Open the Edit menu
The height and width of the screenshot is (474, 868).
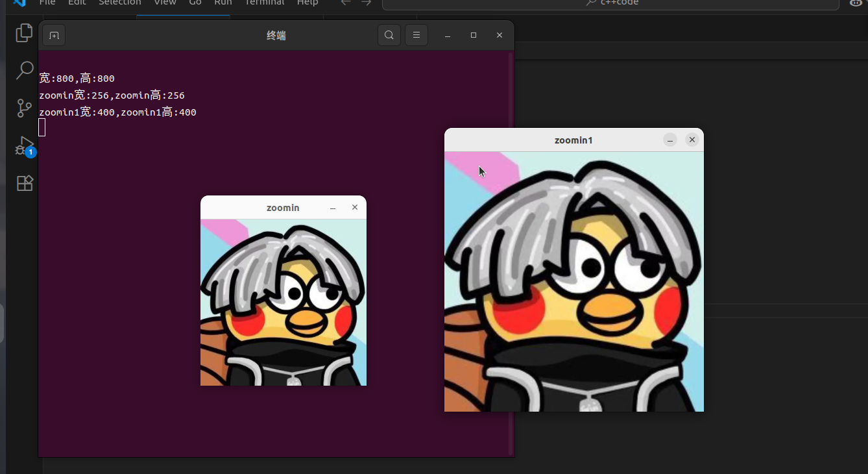pos(77,3)
